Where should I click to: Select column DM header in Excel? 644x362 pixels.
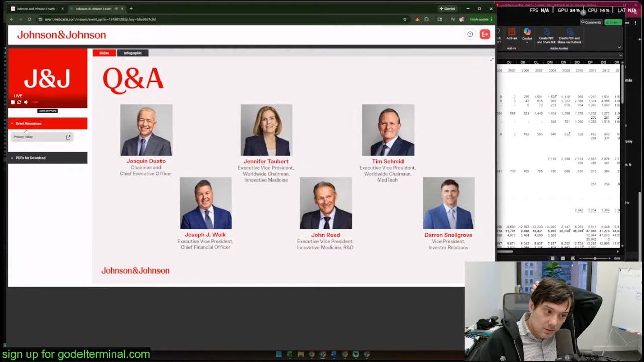coord(550,62)
